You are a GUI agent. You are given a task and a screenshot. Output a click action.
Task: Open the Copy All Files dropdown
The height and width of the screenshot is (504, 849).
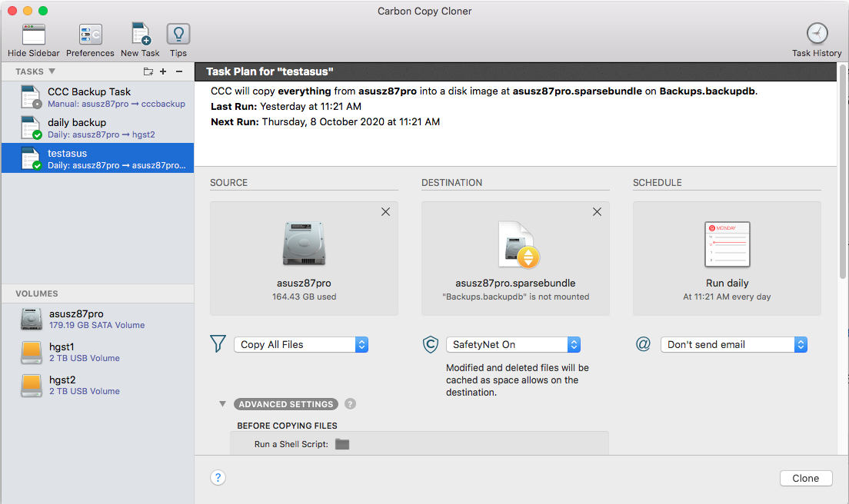pos(301,344)
